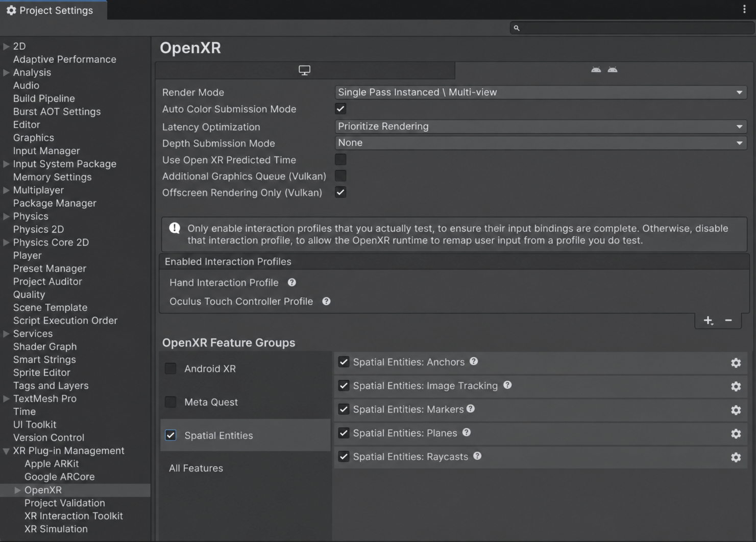Screen dimensions: 756x542
Task: Switch to the Android platform tab
Action: [x=604, y=70]
